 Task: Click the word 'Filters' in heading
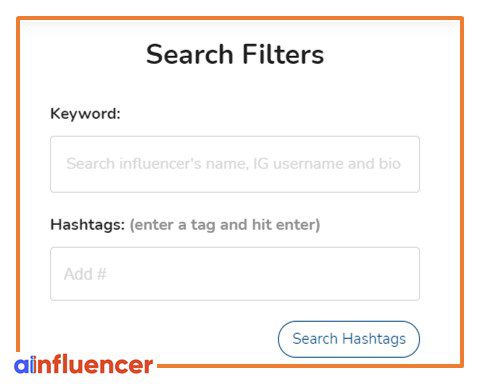coord(283,54)
